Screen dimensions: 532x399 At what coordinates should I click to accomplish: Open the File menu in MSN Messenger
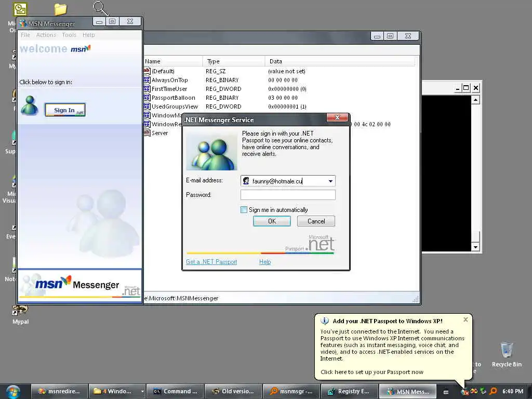click(x=25, y=35)
